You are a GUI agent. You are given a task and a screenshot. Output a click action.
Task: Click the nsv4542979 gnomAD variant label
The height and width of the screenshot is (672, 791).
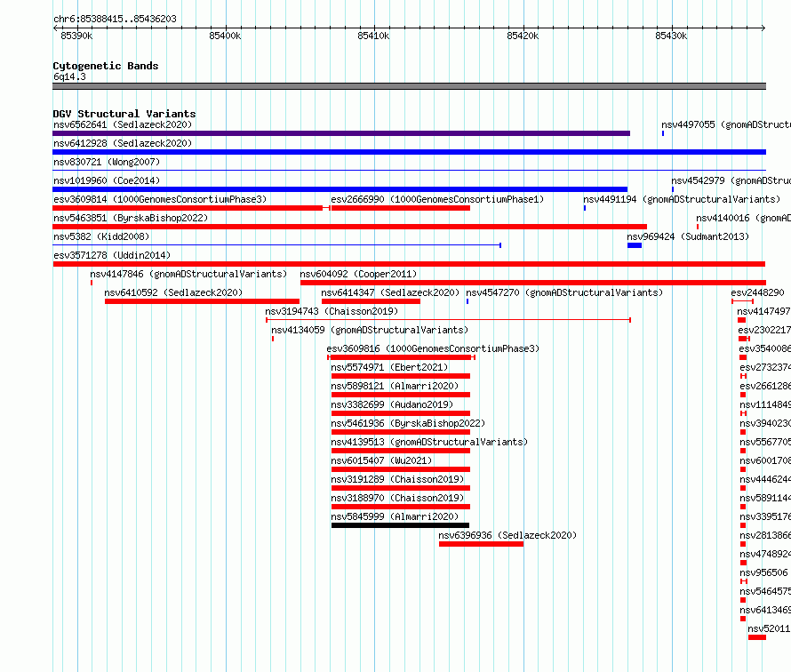[731, 180]
